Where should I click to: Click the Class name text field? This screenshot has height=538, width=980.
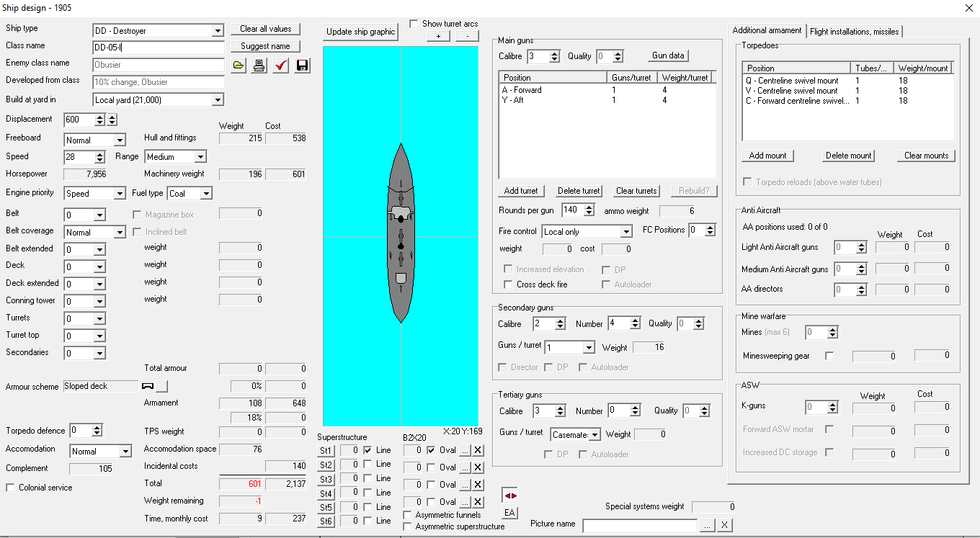(x=159, y=48)
